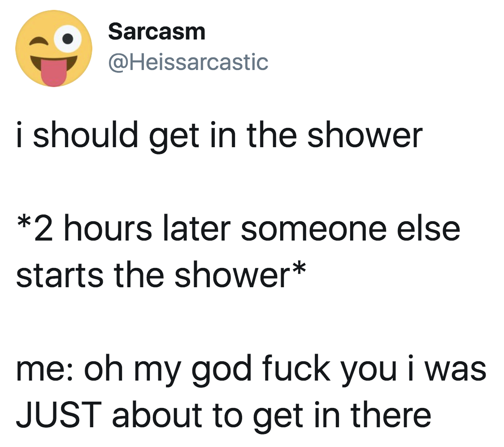
Task: Open the winking tongue-out emoji avatar
Action: (54, 48)
